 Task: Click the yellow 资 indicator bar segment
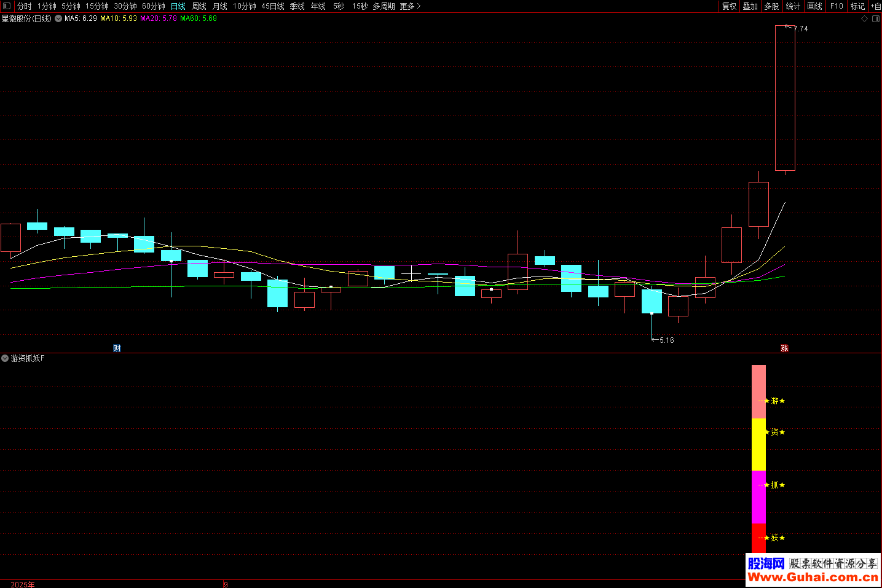(758, 444)
